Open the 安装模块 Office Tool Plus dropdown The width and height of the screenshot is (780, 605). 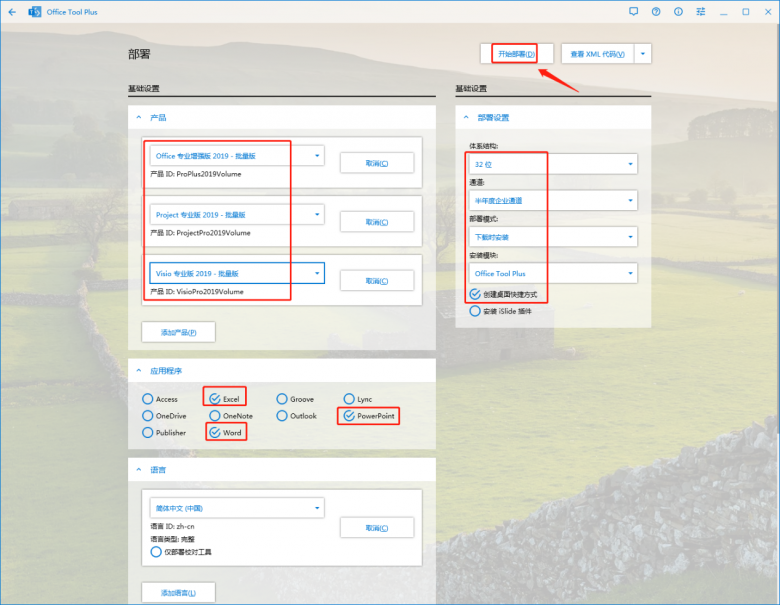[x=553, y=273]
